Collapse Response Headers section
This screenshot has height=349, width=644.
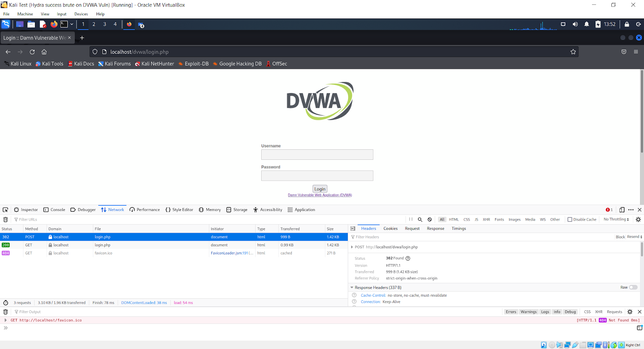[352, 287]
